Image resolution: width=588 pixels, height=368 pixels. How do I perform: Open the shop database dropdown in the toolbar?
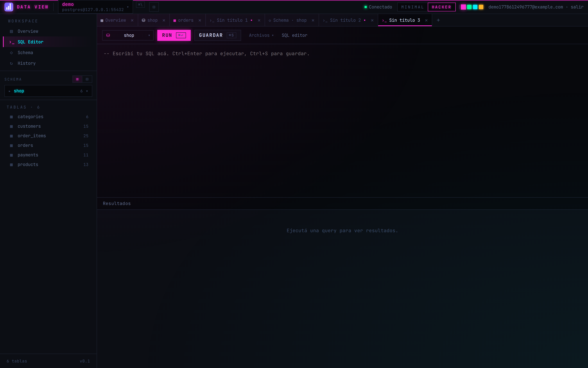pos(128,35)
